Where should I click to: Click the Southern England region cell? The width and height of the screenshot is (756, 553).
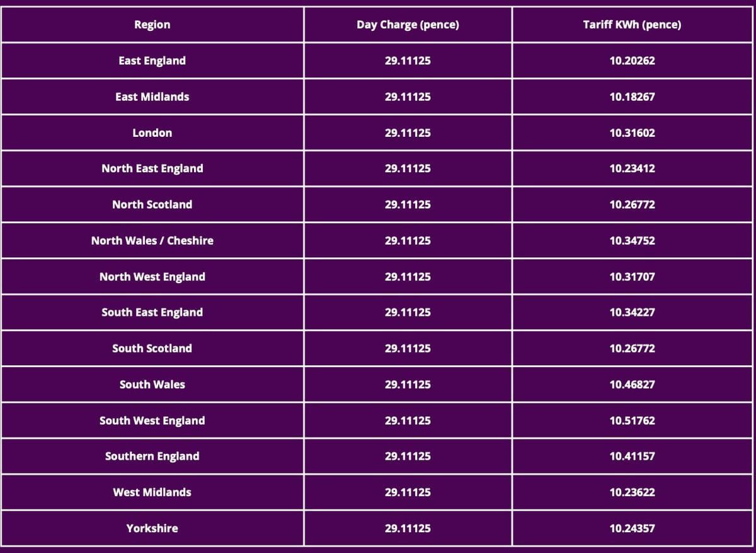click(152, 456)
